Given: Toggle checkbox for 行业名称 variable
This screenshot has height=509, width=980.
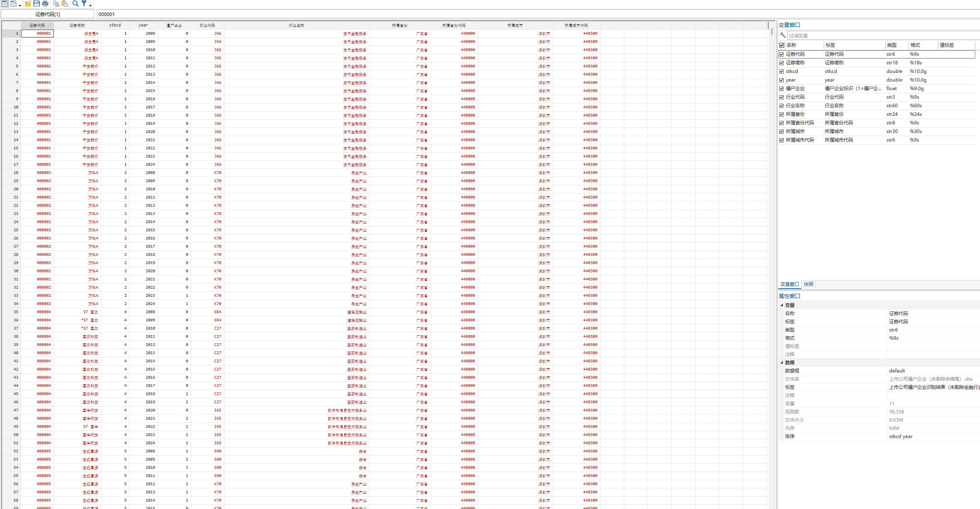Looking at the screenshot, I should coord(781,106).
